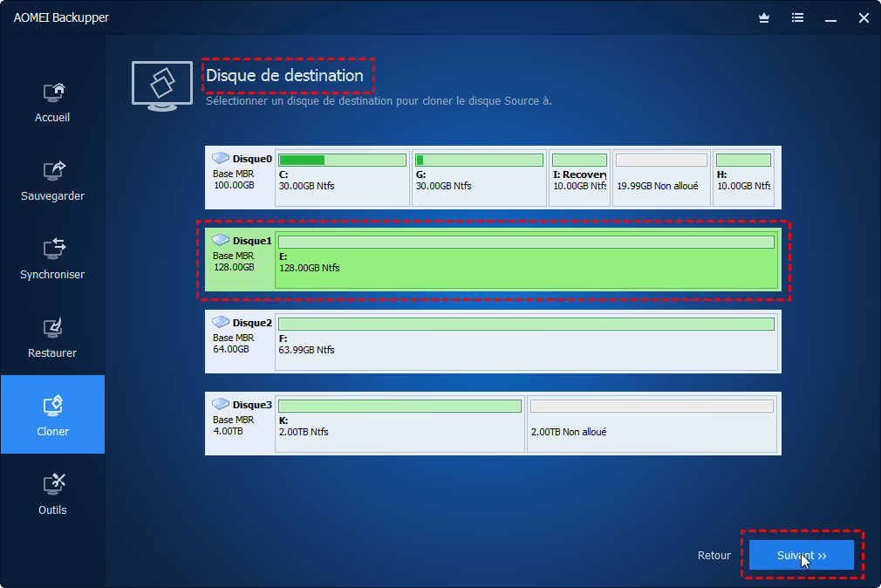Click the E: 128.00GB Ntfs partition
The image size is (881, 588).
tap(527, 260)
